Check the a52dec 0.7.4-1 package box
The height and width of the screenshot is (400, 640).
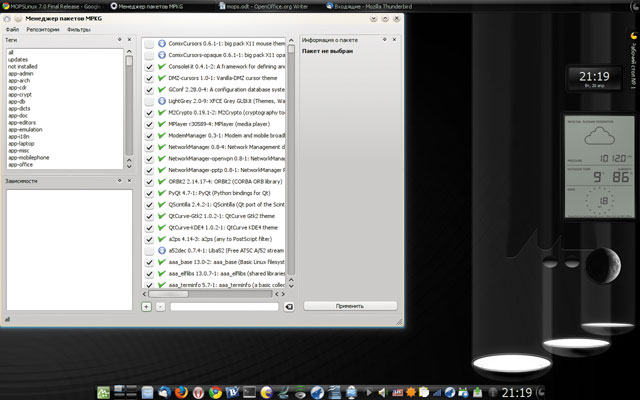pyautogui.click(x=149, y=251)
